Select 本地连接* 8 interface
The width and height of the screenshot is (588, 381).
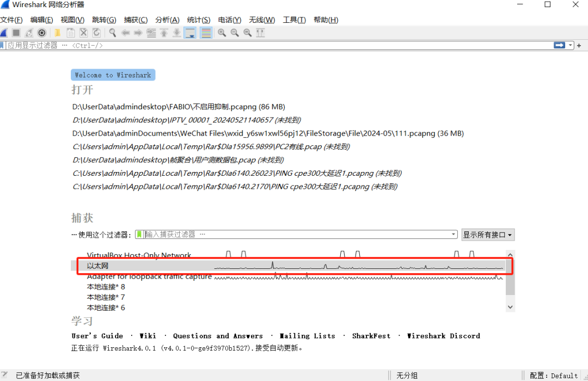click(288, 287)
